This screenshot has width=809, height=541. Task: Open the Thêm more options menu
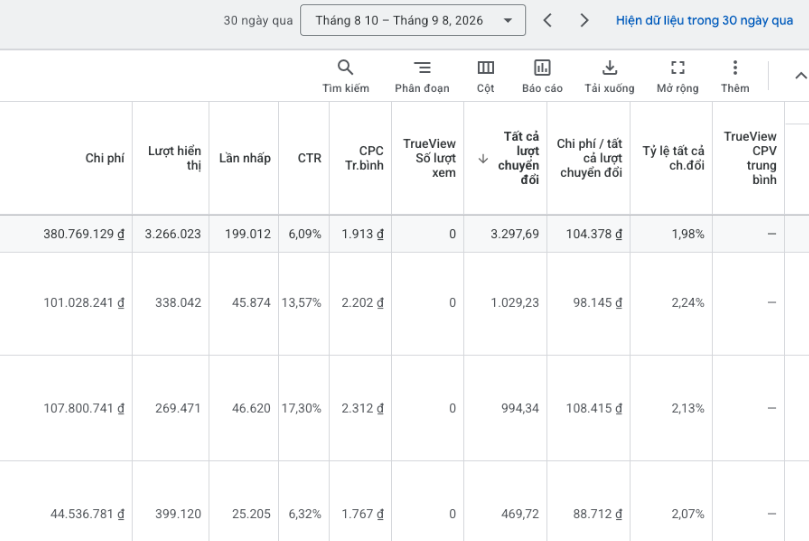735,76
